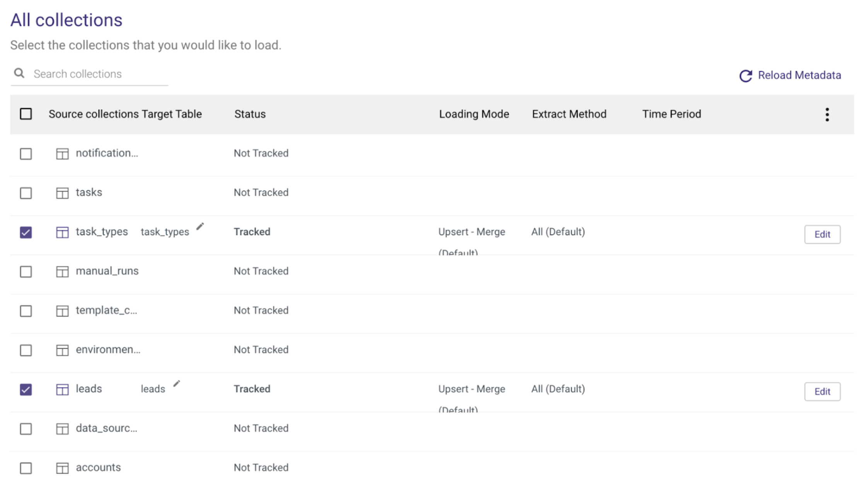Viewport: 863px width, 504px height.
Task: Click the Loading Mode column header
Action: click(x=474, y=114)
